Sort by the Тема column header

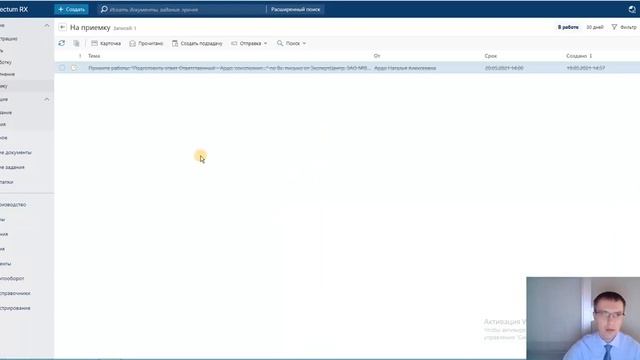[94, 56]
